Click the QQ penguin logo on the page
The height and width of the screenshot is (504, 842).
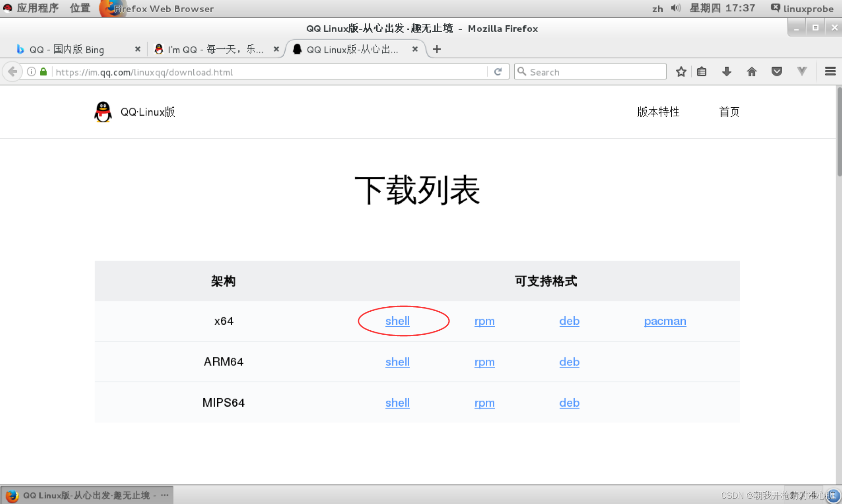pos(103,112)
